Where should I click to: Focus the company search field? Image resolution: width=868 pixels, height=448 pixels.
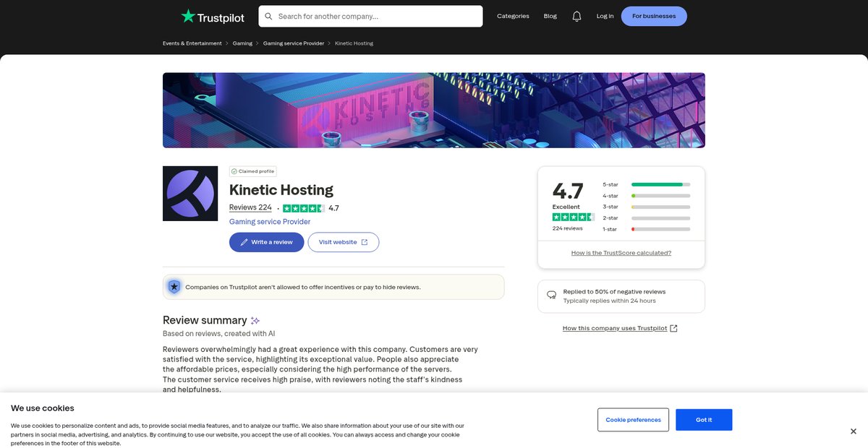click(x=370, y=17)
